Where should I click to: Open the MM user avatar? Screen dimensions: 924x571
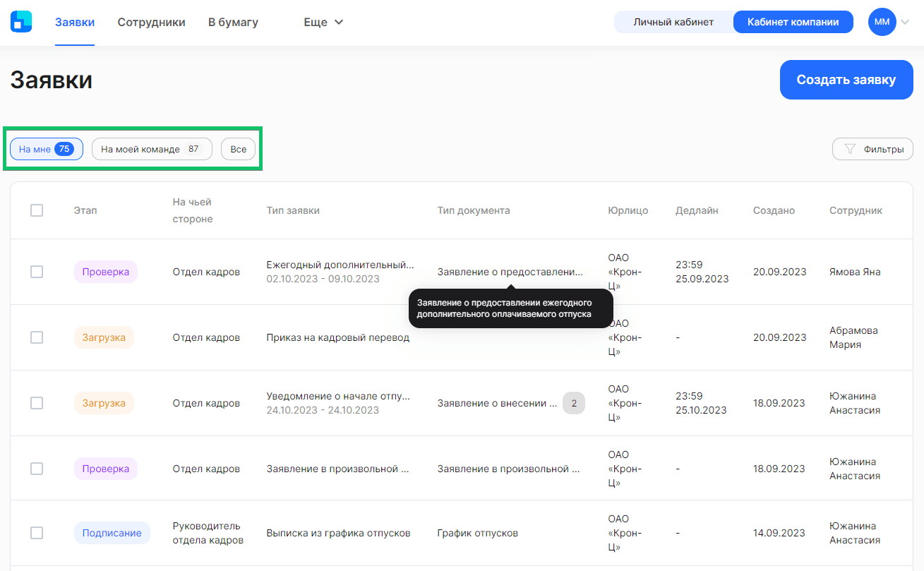[x=882, y=22]
